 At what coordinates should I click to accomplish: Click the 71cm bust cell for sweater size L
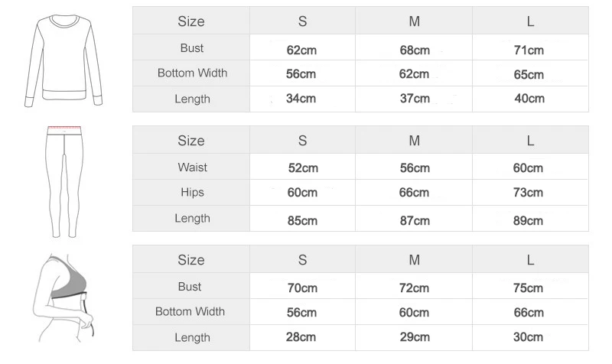(529, 50)
